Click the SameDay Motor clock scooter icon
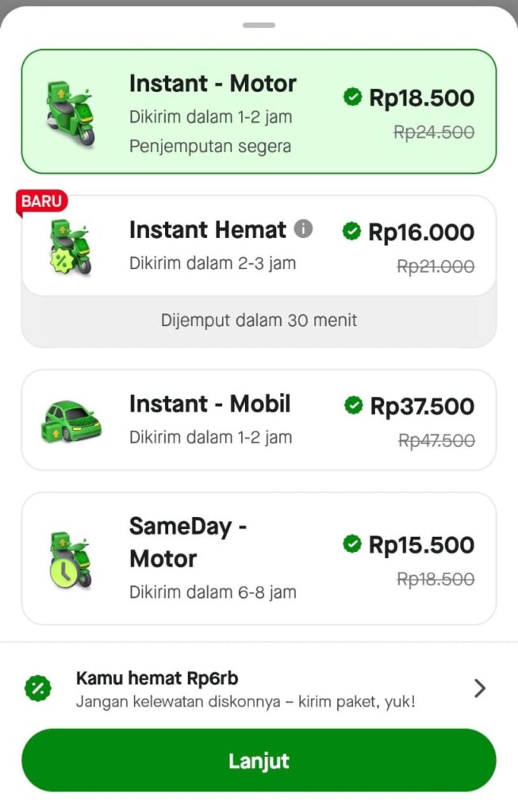This screenshot has width=518, height=812. click(x=70, y=559)
